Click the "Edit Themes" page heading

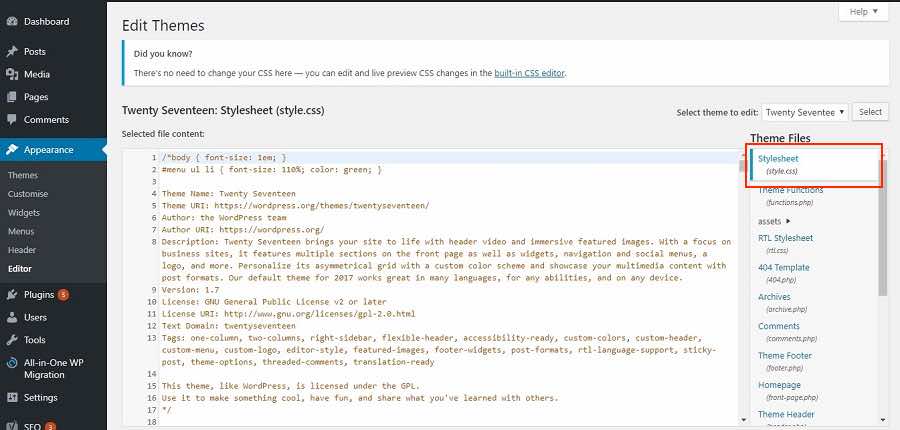tap(163, 25)
